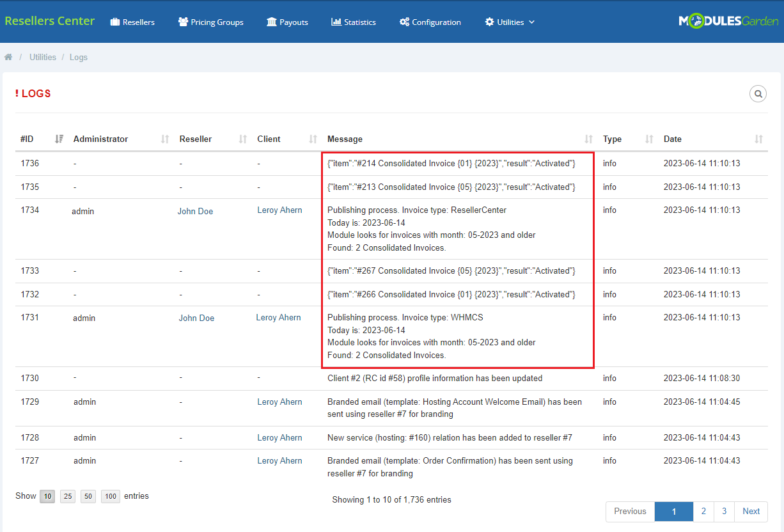Click the #213 Consolidated Invoice message
Image resolution: width=784 pixels, height=532 pixels.
click(451, 187)
